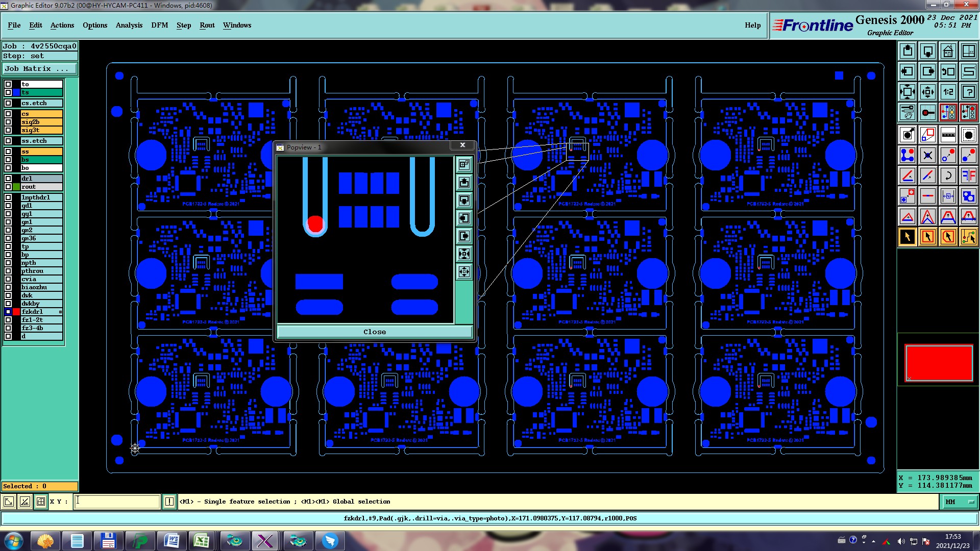Click the X Y coordinate input field
This screenshot has width=980, height=551.
click(117, 502)
